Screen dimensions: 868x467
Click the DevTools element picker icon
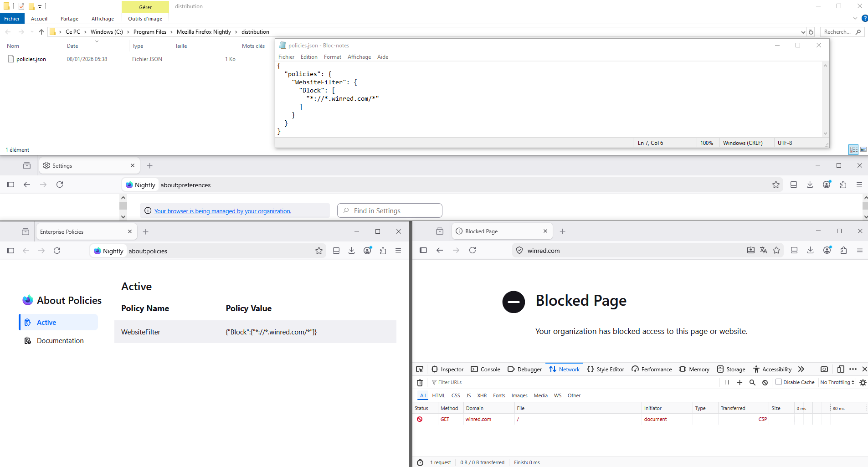420,369
